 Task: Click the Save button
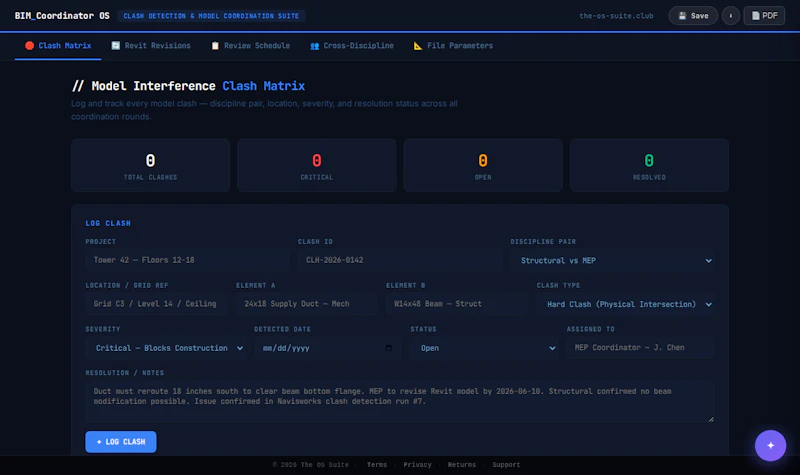coord(693,16)
